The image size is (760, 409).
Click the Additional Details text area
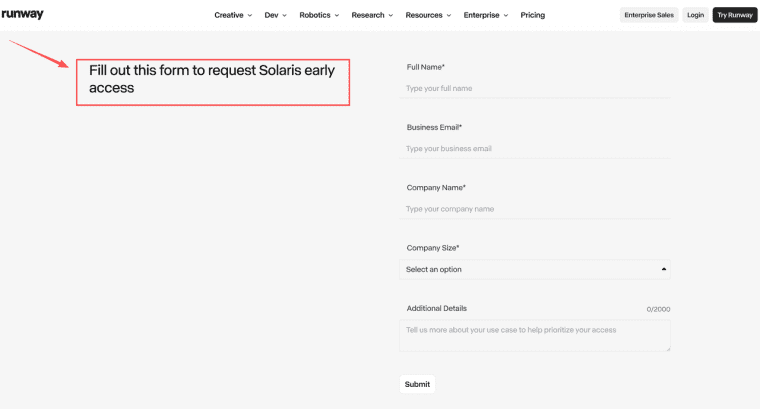535,335
